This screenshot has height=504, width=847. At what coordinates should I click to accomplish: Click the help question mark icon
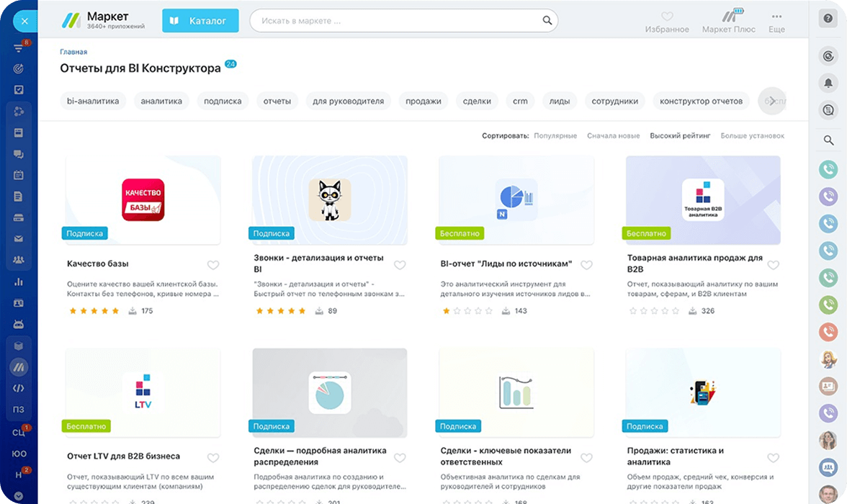pyautogui.click(x=828, y=19)
